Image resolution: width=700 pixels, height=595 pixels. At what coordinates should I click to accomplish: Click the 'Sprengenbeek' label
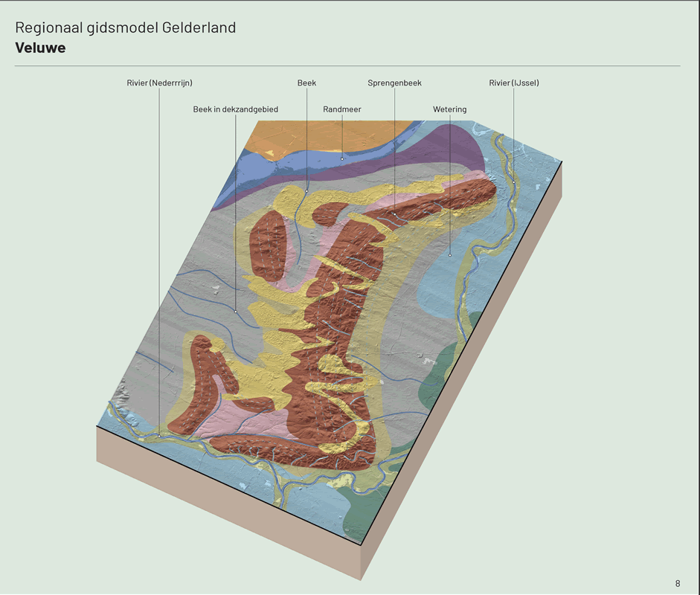(394, 83)
